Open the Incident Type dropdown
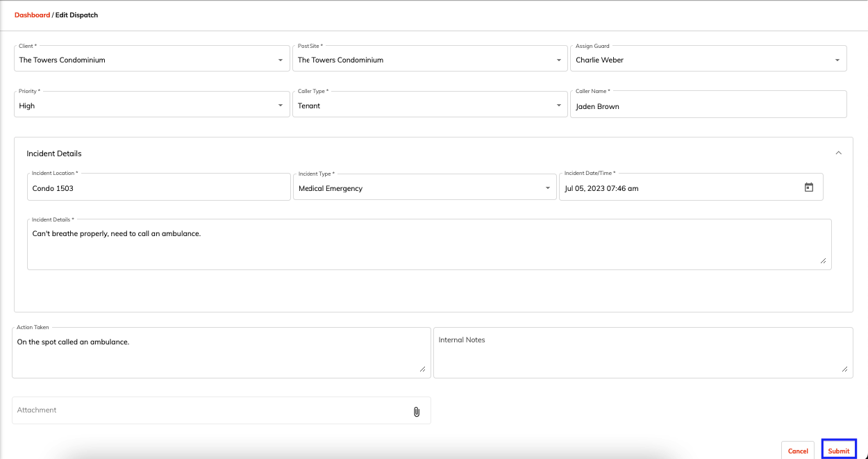 coord(546,187)
